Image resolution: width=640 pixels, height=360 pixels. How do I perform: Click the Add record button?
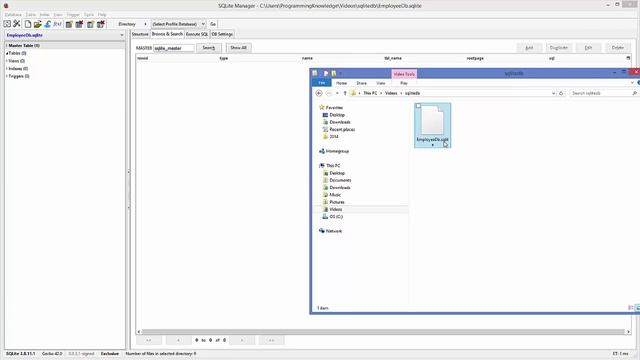529,48
